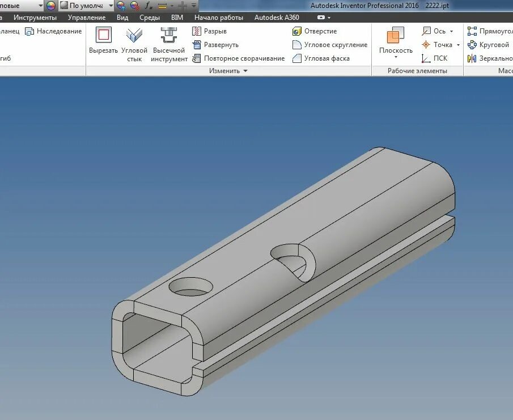Click the Угловое скругление label
This screenshot has height=420, width=513.
[x=336, y=45]
